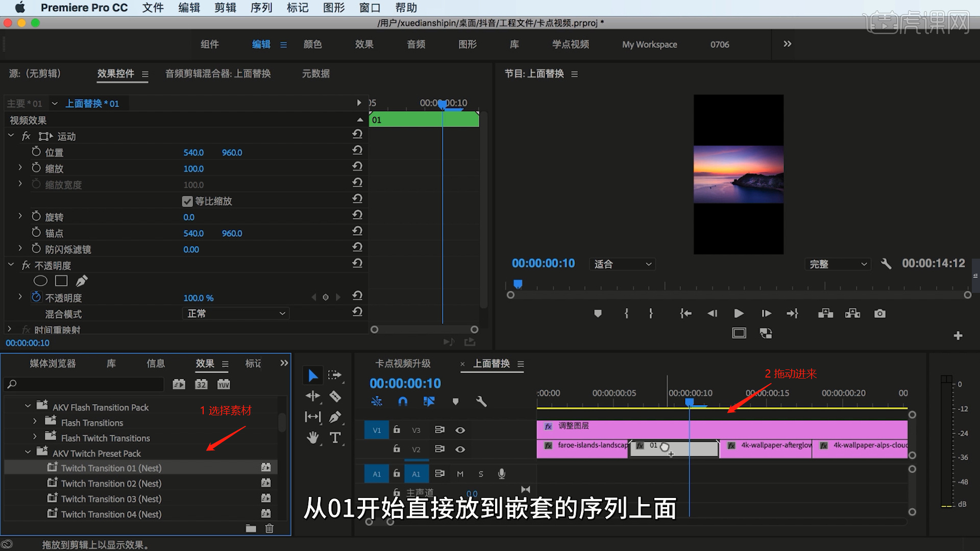Expand the Scale property
This screenshot has height=551, width=980.
[x=20, y=167]
